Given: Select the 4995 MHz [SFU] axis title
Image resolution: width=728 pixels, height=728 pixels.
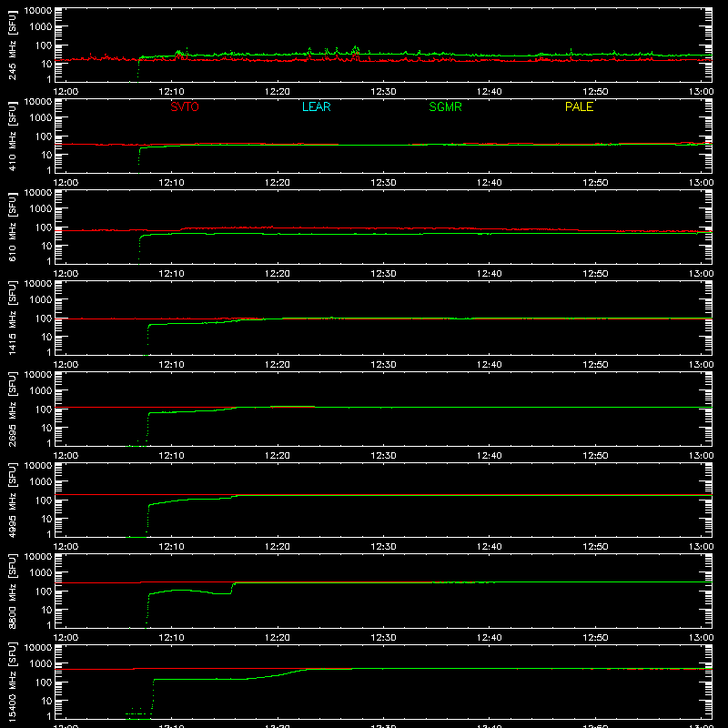Looking at the screenshot, I should tap(13, 500).
